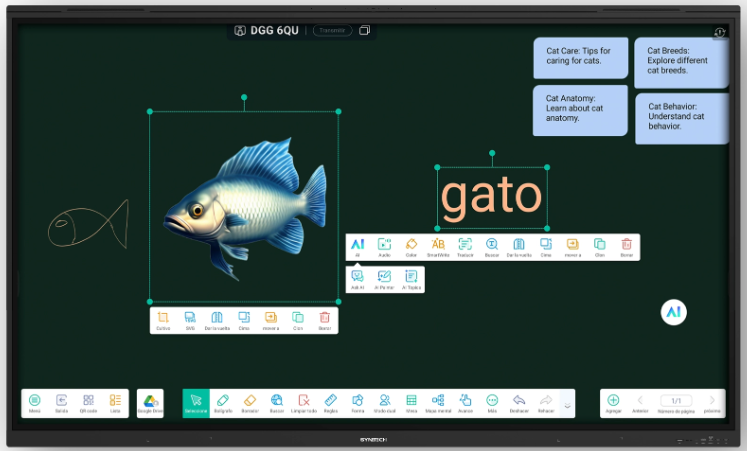Open the Más more-tools menu
The width and height of the screenshot is (747, 451).
coord(492,402)
